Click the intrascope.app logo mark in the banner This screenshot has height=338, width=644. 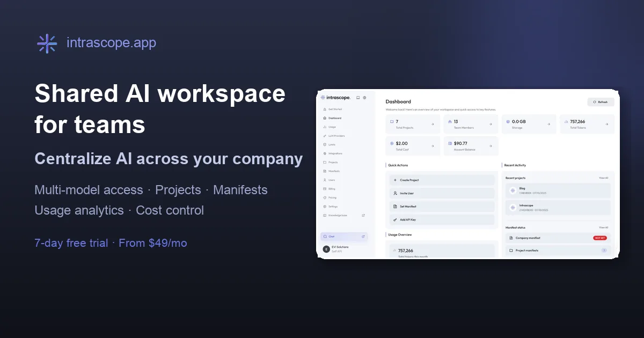(47, 43)
